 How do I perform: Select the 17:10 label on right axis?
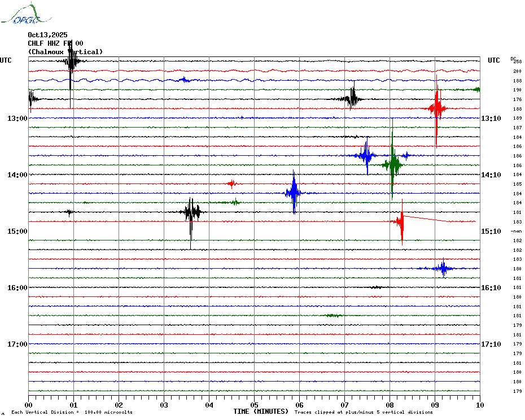(x=491, y=344)
